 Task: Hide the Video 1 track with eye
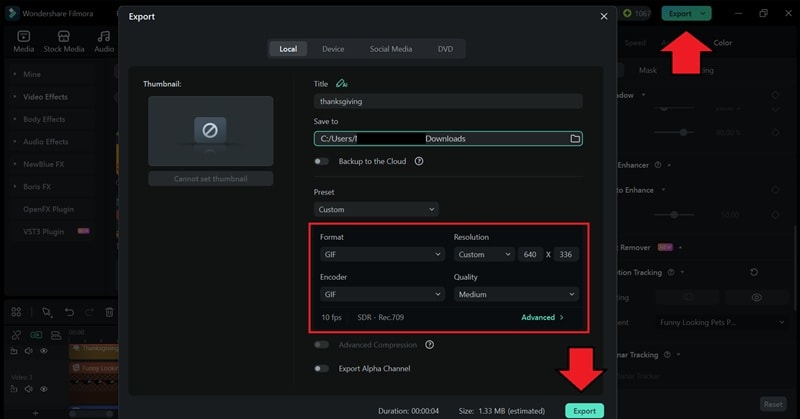coord(44,389)
